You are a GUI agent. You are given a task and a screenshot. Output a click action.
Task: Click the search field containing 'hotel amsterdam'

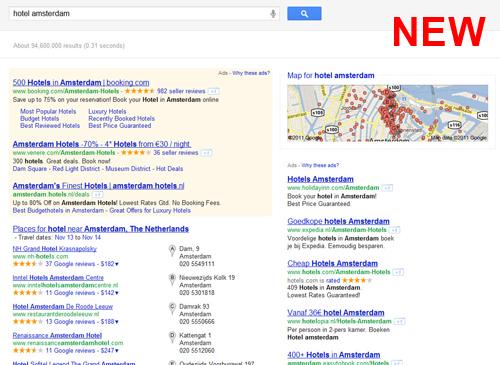139,14
